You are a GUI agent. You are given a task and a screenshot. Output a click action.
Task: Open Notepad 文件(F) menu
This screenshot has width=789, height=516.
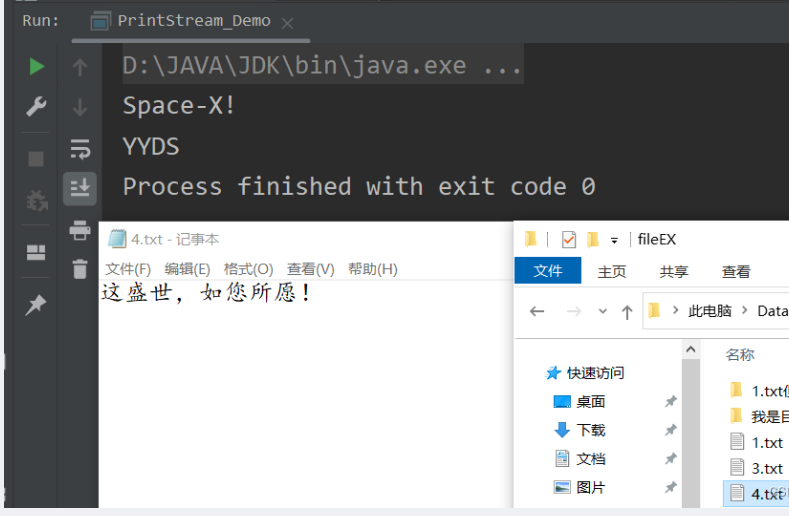tap(128, 269)
